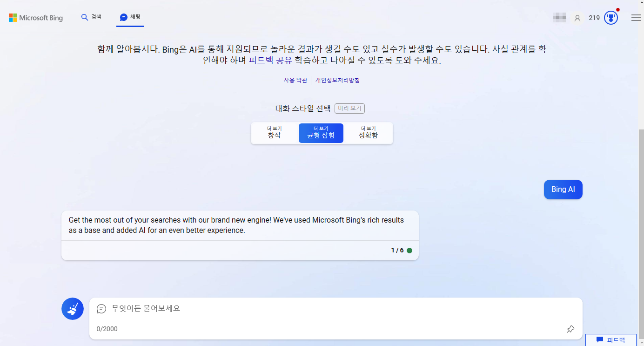Follow the 피드백 공유 link

[x=270, y=61]
